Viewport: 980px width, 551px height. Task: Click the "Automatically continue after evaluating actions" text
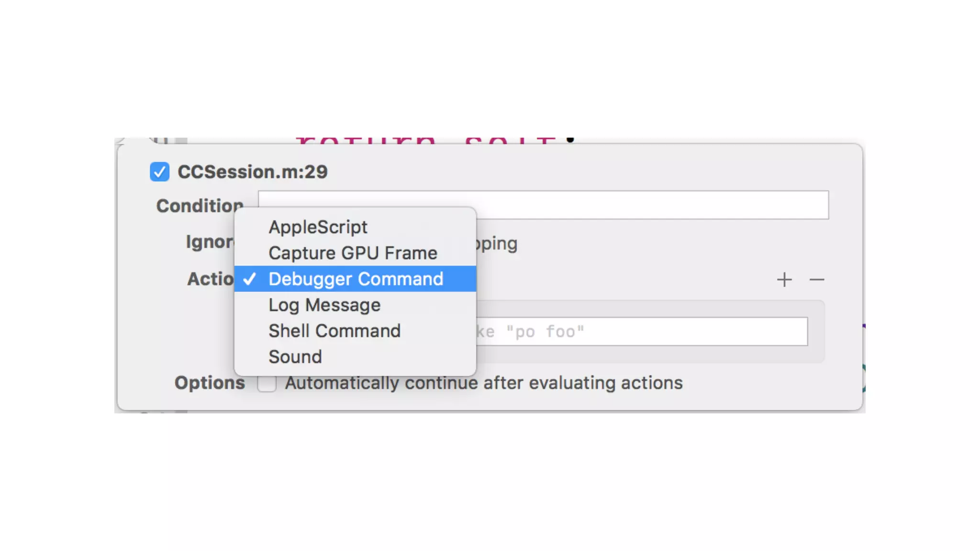click(x=484, y=383)
